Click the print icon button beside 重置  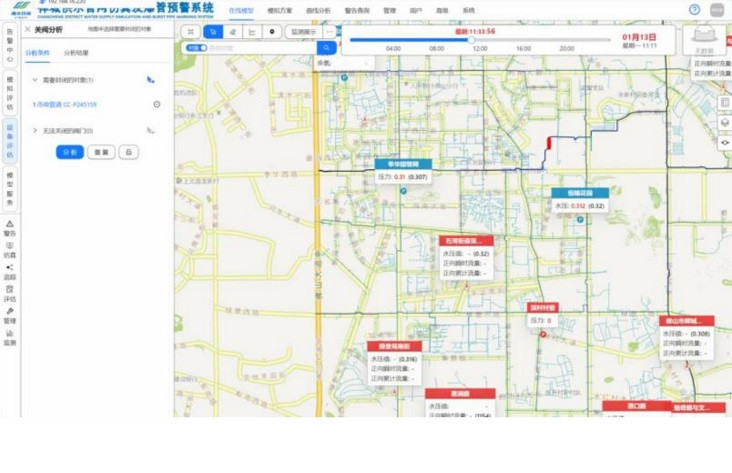tap(128, 152)
